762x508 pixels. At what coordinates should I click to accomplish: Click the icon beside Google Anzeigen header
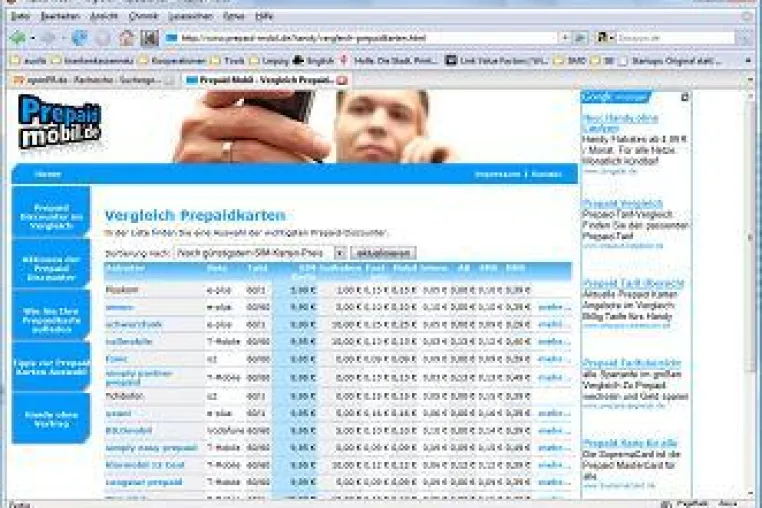tap(684, 97)
